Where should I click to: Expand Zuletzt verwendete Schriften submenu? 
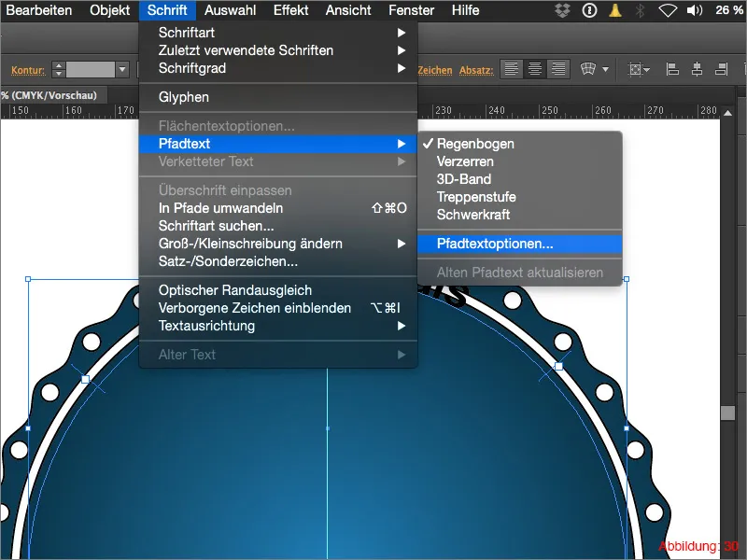pyautogui.click(x=278, y=50)
